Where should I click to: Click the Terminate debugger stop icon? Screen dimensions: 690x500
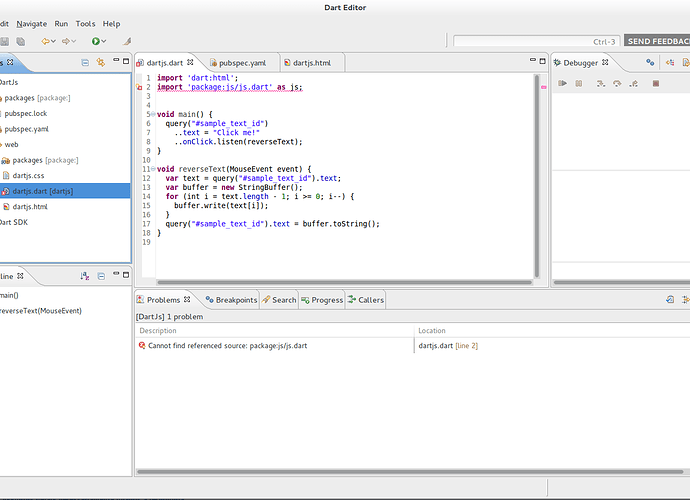656,83
